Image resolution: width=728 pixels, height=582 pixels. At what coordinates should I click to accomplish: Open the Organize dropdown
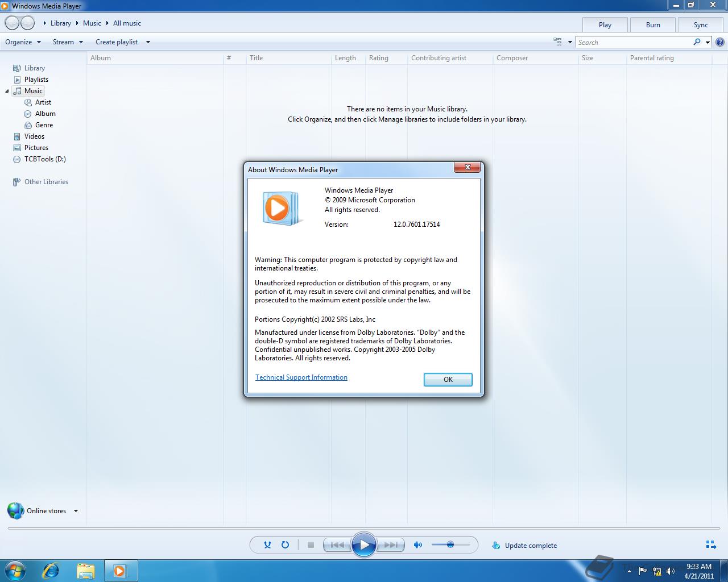[23, 41]
